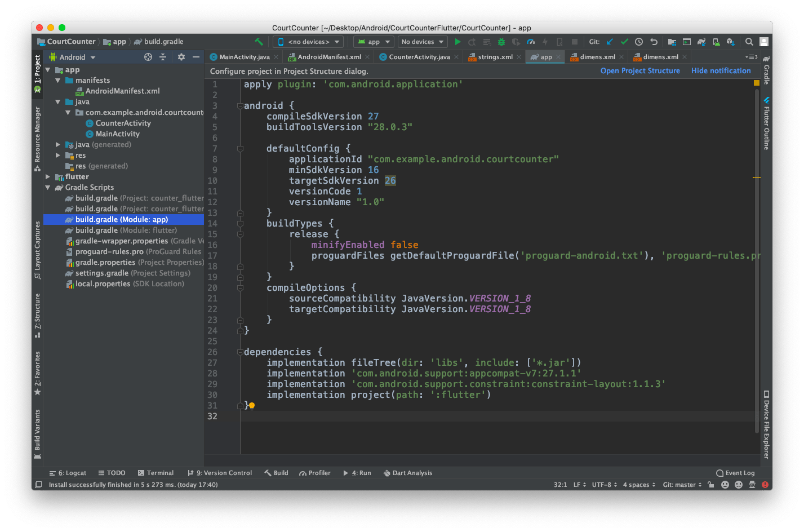The image size is (804, 532).
Task: Open the Dart Analysis tool window
Action: pos(407,473)
